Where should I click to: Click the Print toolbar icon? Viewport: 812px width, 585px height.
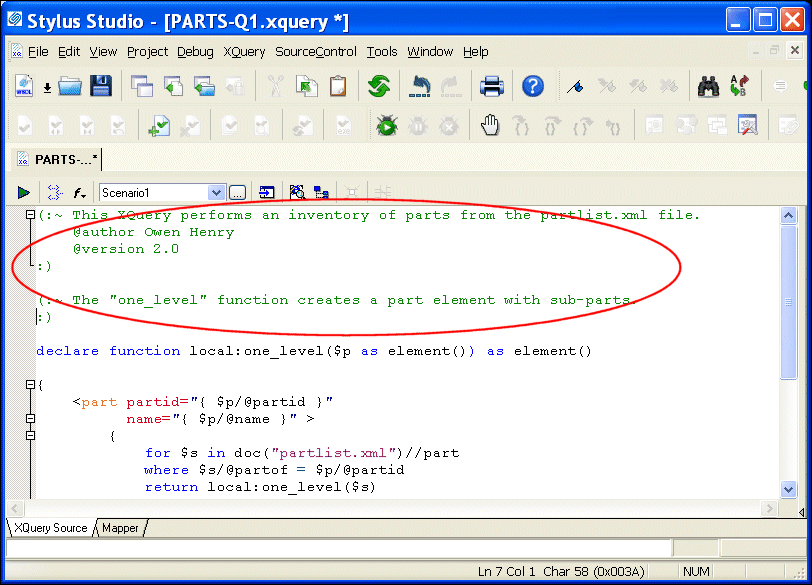[x=491, y=87]
